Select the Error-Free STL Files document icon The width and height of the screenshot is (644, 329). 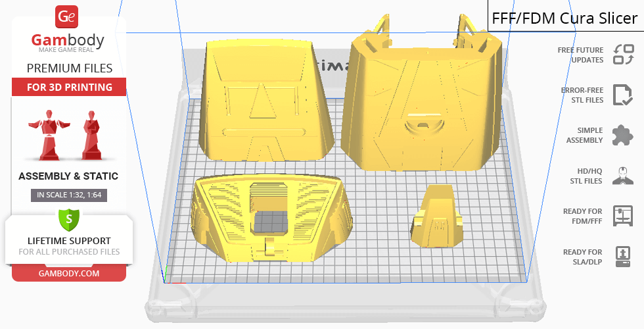[x=622, y=95]
